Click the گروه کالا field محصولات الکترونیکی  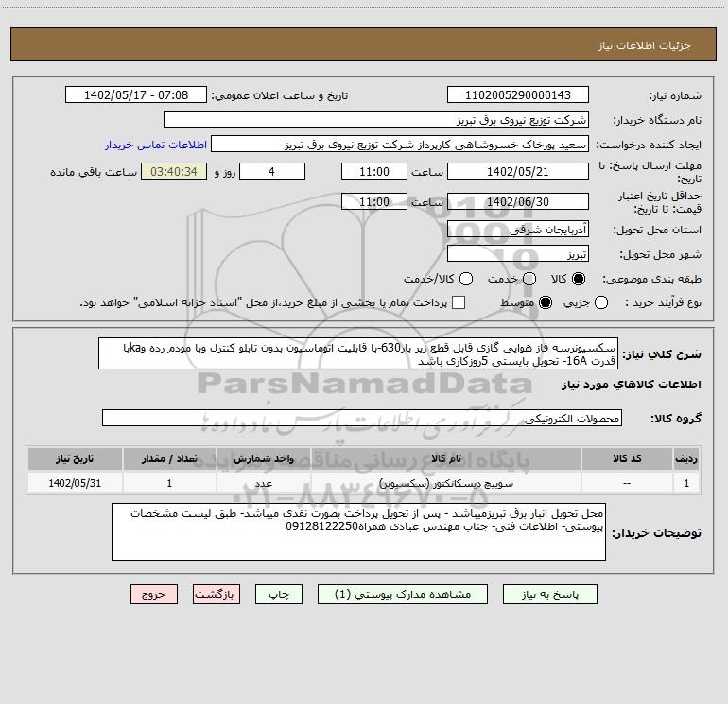pos(362,418)
